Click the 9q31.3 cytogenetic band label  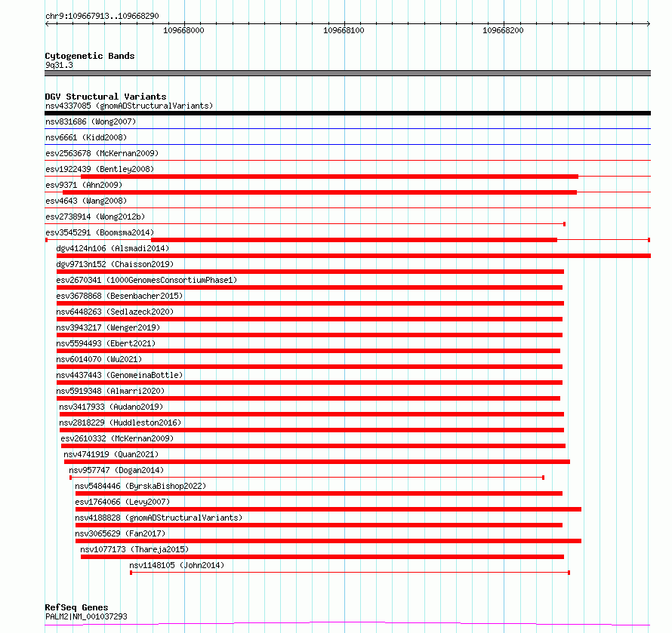59,66
